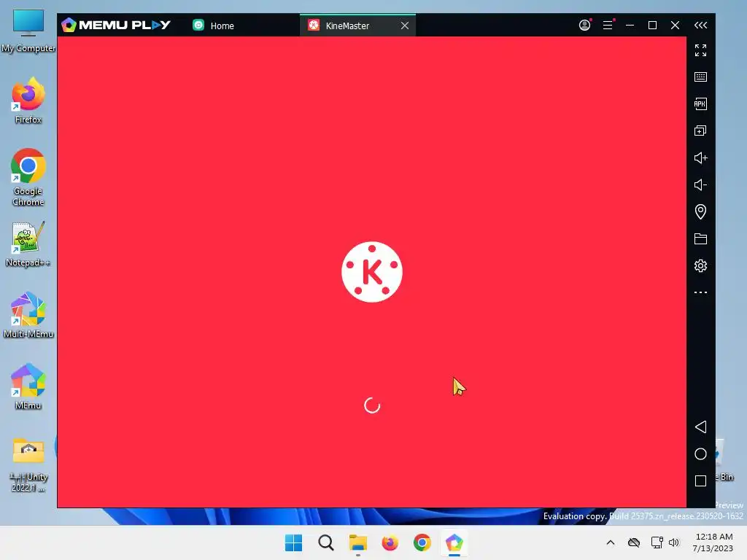Click the speaker volume tray icon
The height and width of the screenshot is (560, 747).
pyautogui.click(x=674, y=542)
